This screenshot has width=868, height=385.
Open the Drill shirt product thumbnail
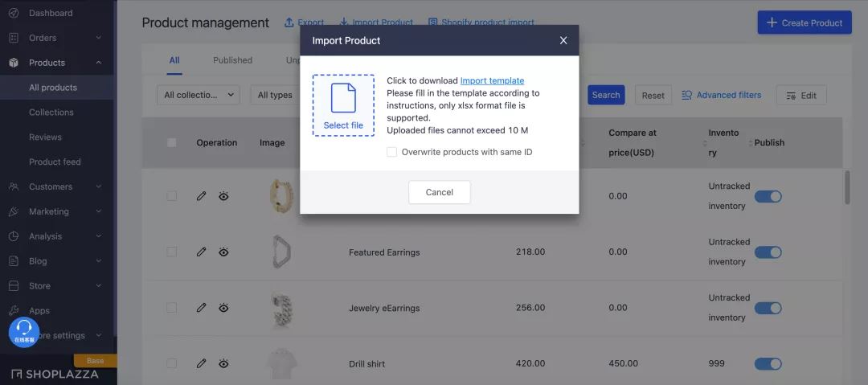pyautogui.click(x=282, y=364)
